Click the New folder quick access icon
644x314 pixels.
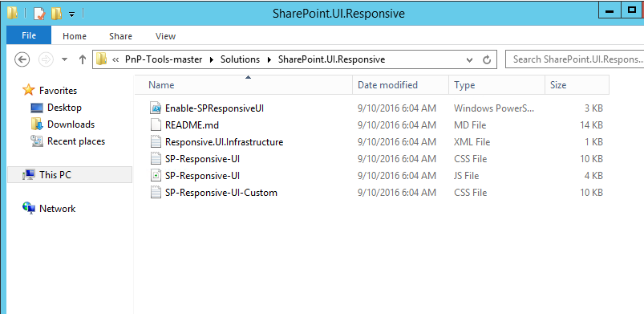56,14
